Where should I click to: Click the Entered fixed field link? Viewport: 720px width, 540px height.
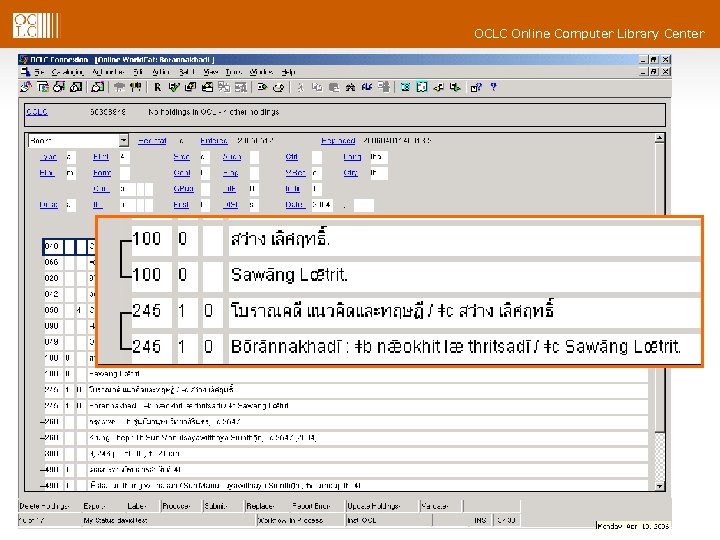pyautogui.click(x=214, y=141)
